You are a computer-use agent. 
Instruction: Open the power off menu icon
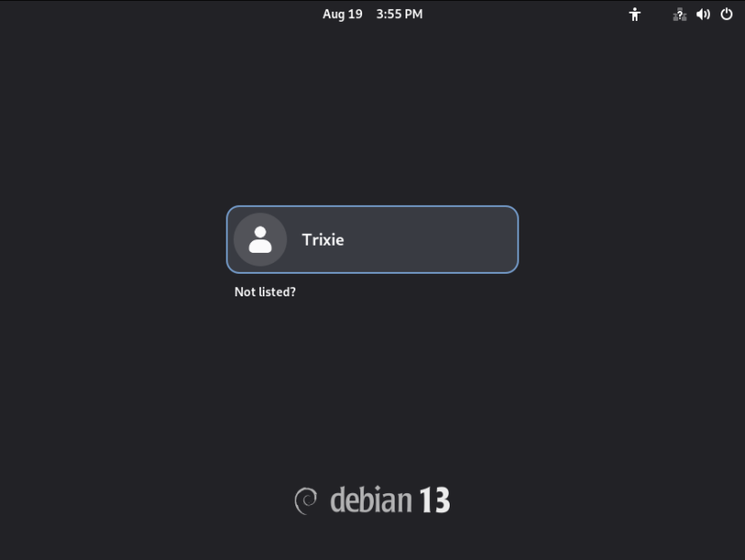(726, 14)
